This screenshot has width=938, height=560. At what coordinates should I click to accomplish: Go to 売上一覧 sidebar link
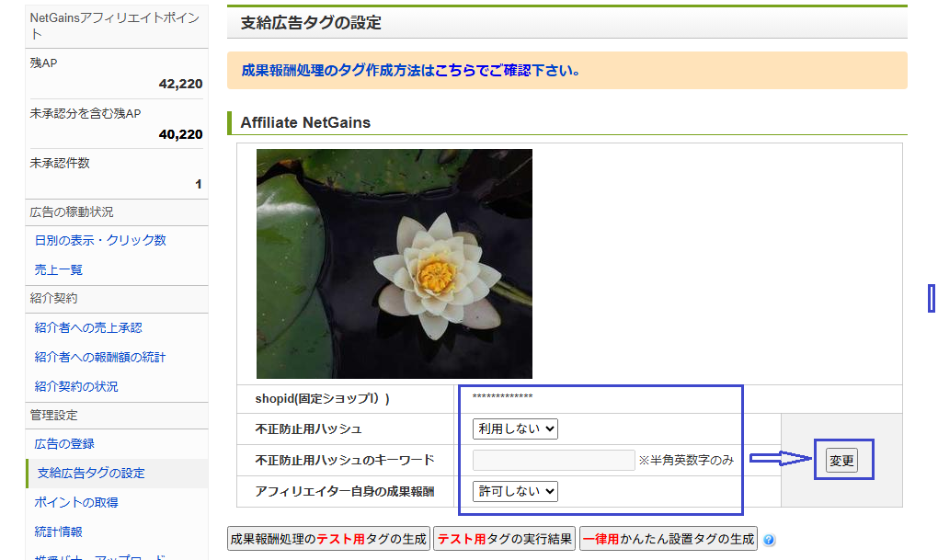[59, 269]
